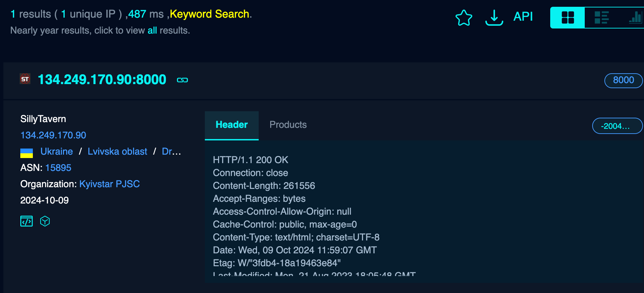Filter by country Ukraine
The image size is (644, 293).
pyautogui.click(x=57, y=152)
